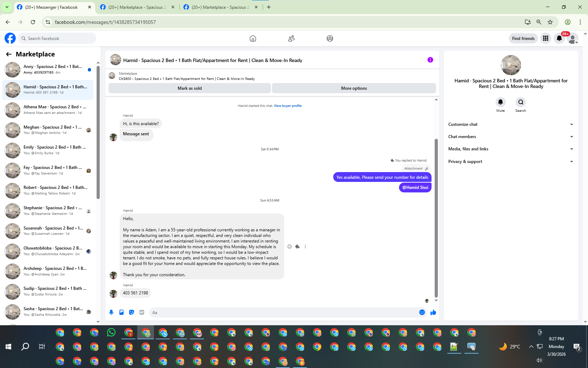React to Adam's long message
Viewport: 588px width, 368px height.
pos(289,246)
